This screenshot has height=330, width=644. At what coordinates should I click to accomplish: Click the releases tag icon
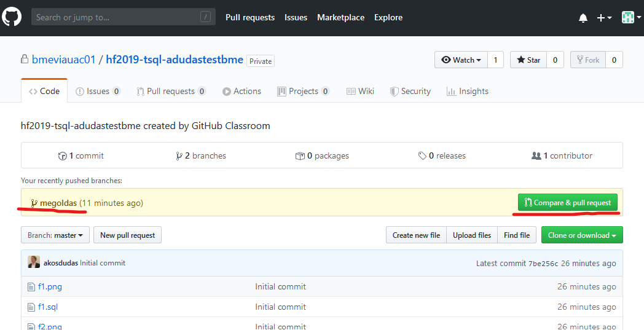click(422, 156)
